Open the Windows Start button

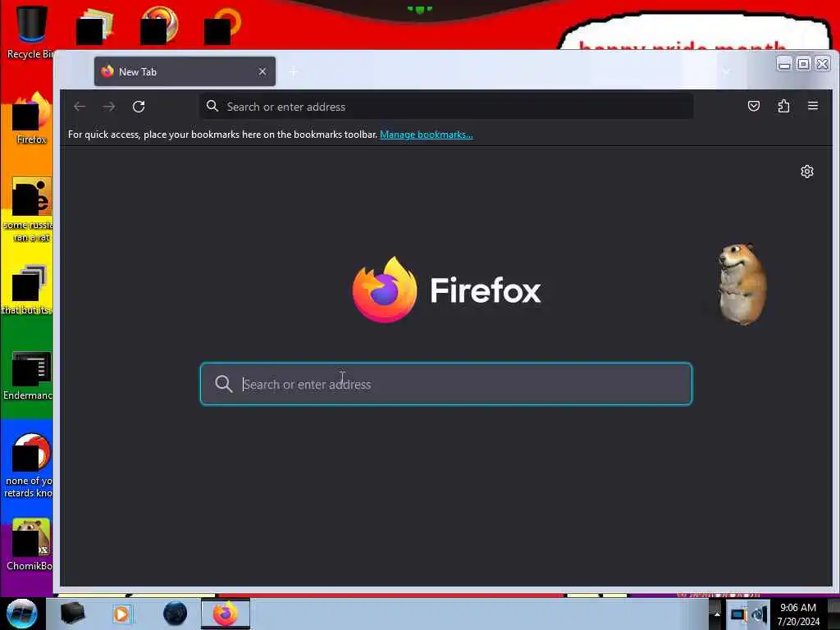point(22,614)
